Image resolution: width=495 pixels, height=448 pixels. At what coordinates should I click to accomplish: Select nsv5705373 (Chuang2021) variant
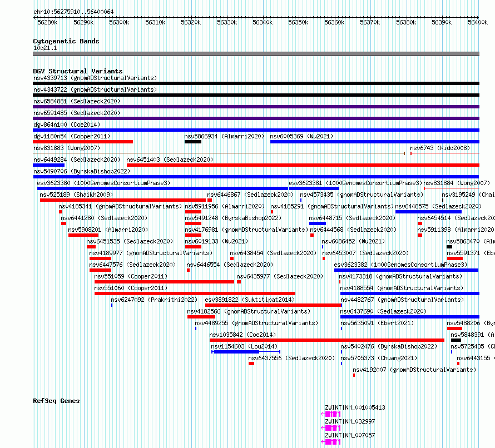[379, 358]
